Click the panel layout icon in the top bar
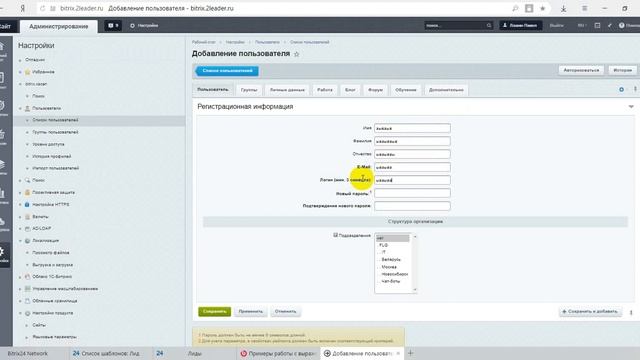This screenshot has height=360, width=640. click(597, 25)
